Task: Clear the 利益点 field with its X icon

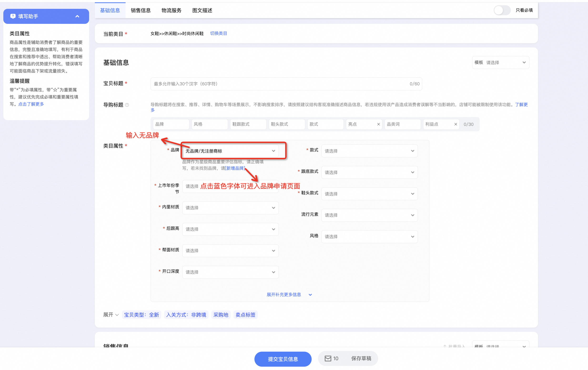Action: point(456,124)
